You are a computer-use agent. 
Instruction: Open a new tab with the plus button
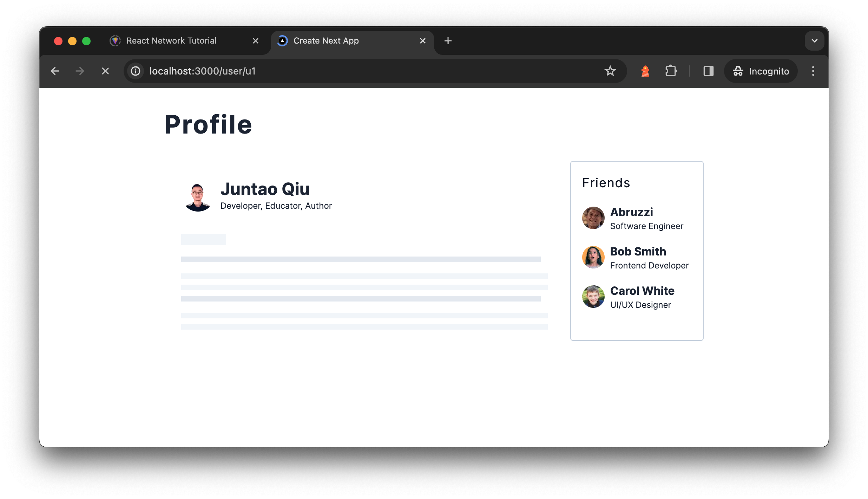[x=448, y=40]
